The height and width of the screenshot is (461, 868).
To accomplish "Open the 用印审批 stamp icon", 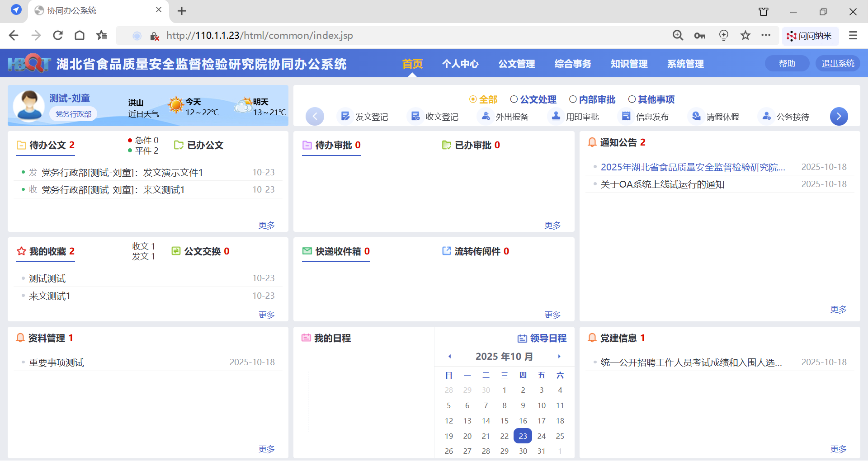I will pyautogui.click(x=556, y=117).
